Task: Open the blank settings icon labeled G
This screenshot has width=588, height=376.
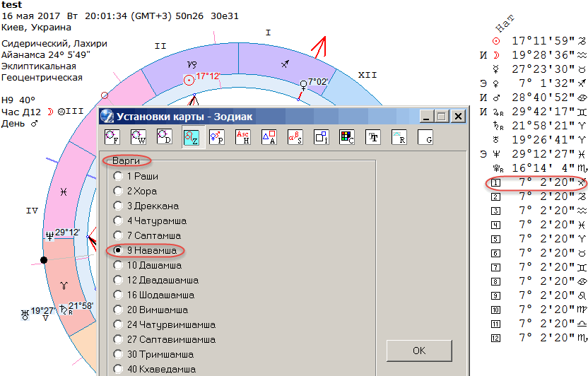Action: click(425, 137)
